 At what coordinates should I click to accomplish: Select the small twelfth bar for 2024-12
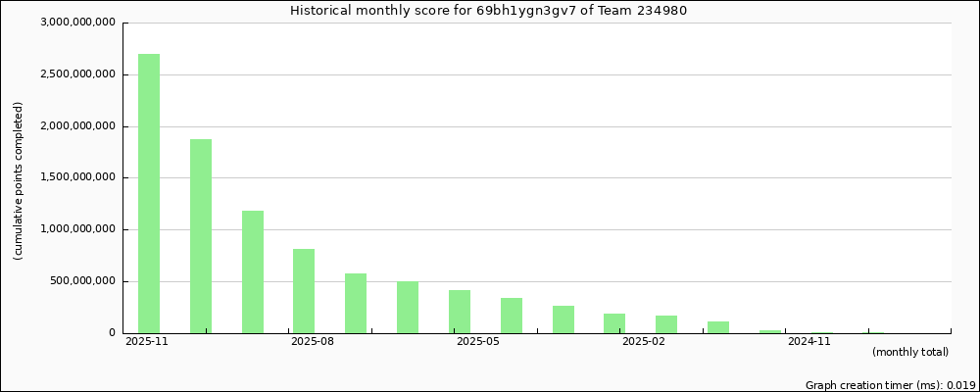718,327
